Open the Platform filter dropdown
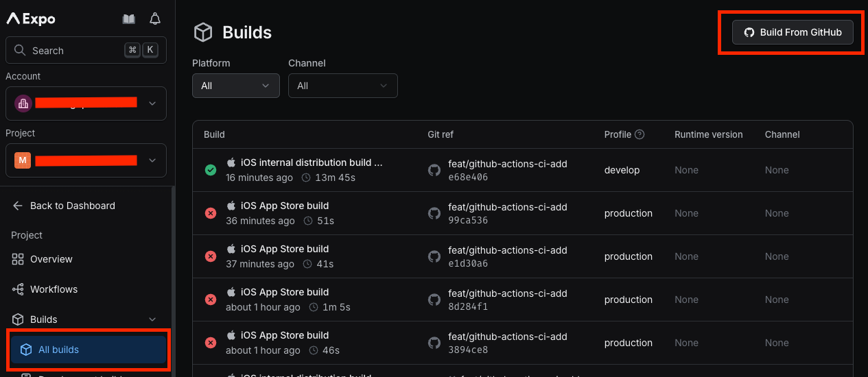 236,86
